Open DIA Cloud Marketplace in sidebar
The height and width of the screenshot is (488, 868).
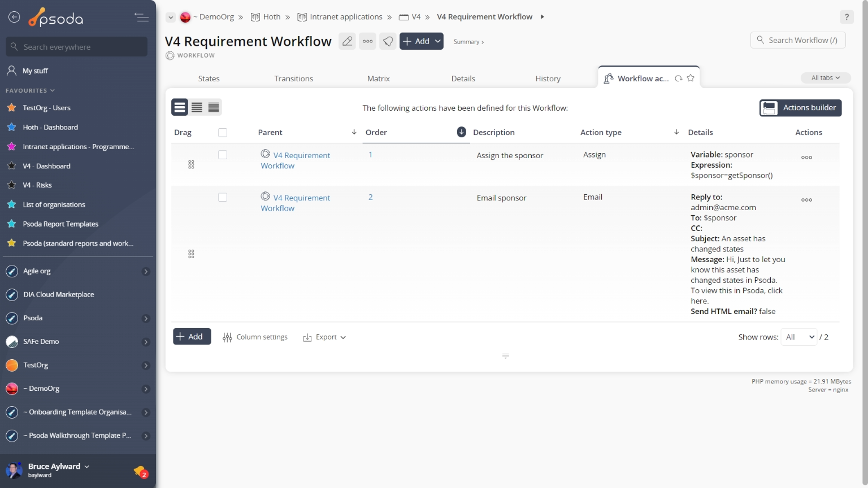tap(59, 295)
